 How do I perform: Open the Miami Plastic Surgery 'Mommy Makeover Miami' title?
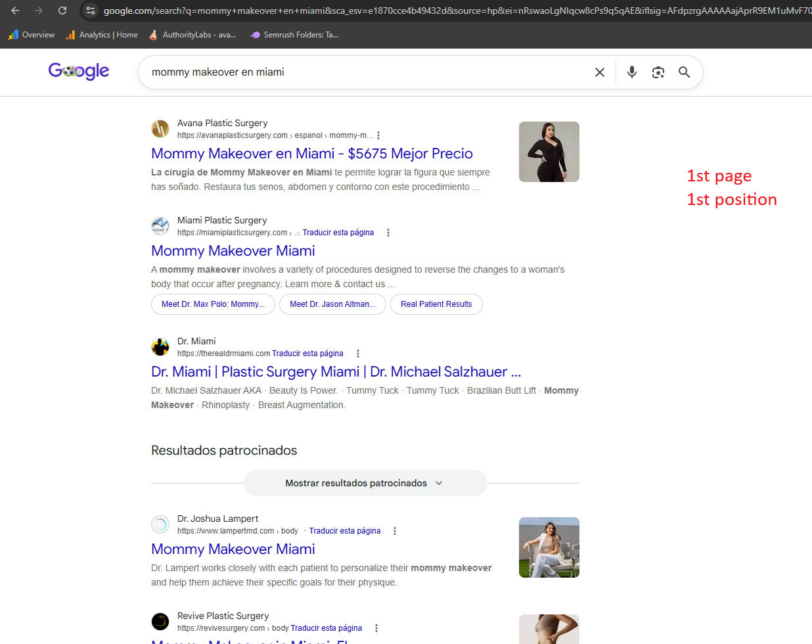233,251
